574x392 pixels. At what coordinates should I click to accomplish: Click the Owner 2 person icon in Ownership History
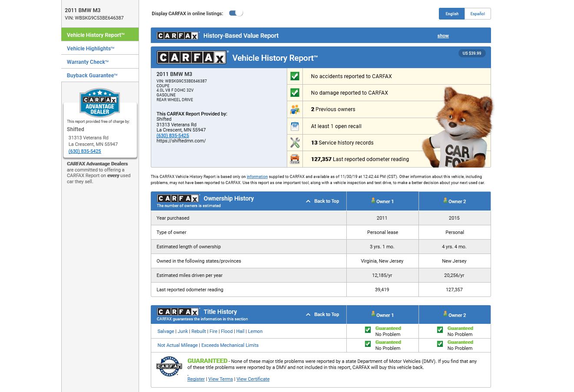point(445,201)
